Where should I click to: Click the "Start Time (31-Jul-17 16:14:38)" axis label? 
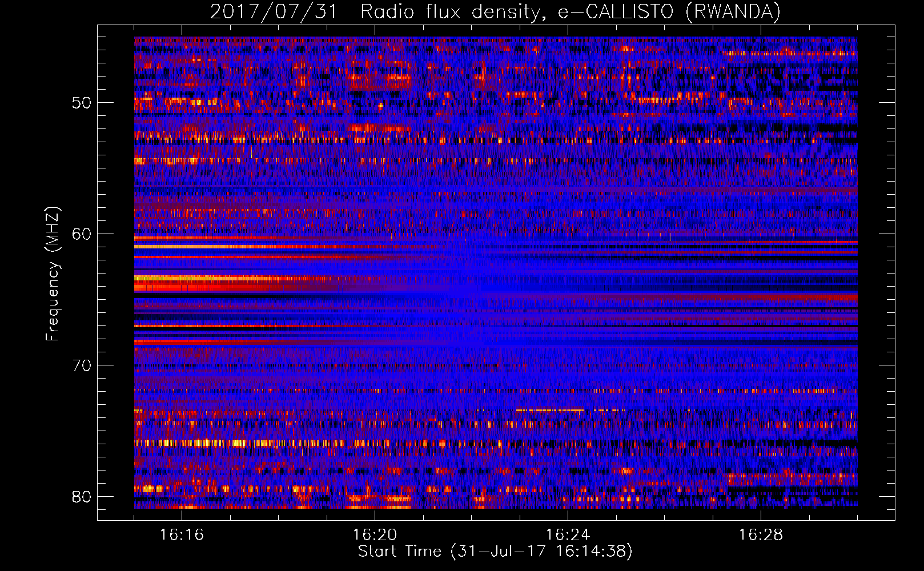tap(495, 552)
